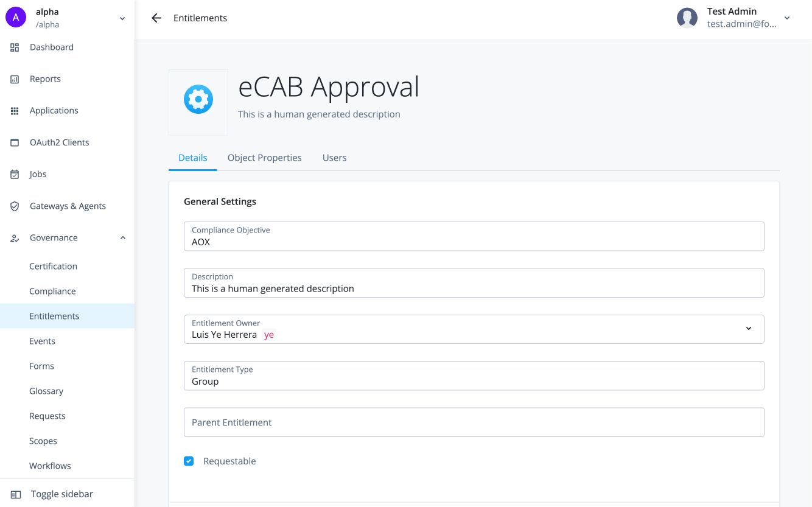Open the Entitlement Owner dropdown

[x=748, y=329]
